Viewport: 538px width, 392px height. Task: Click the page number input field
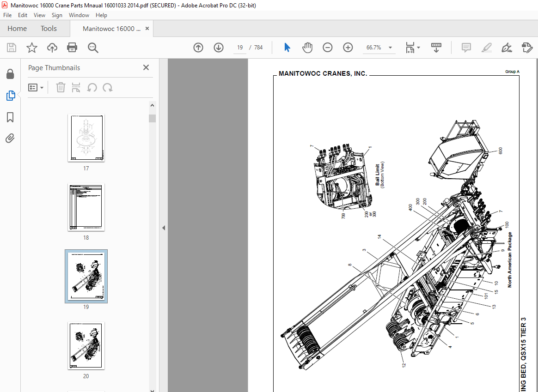click(240, 48)
